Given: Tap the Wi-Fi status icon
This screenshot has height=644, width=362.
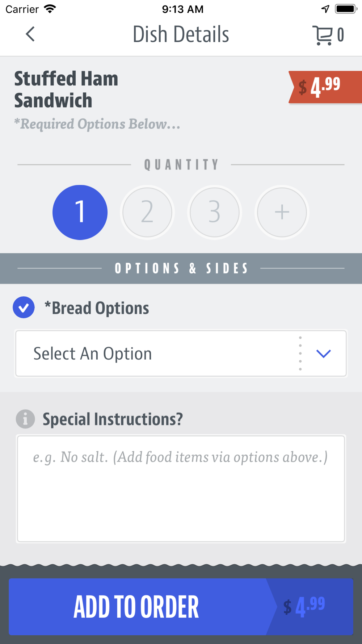Looking at the screenshot, I should [50, 9].
